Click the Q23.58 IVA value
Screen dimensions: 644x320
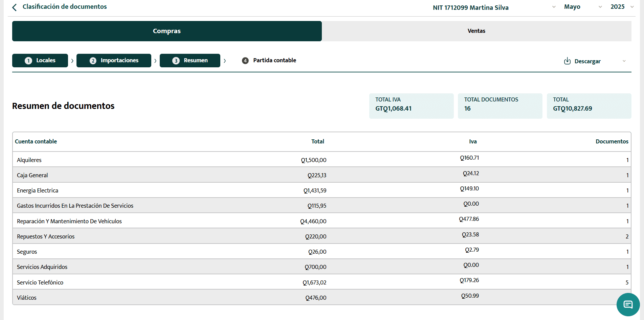point(470,234)
